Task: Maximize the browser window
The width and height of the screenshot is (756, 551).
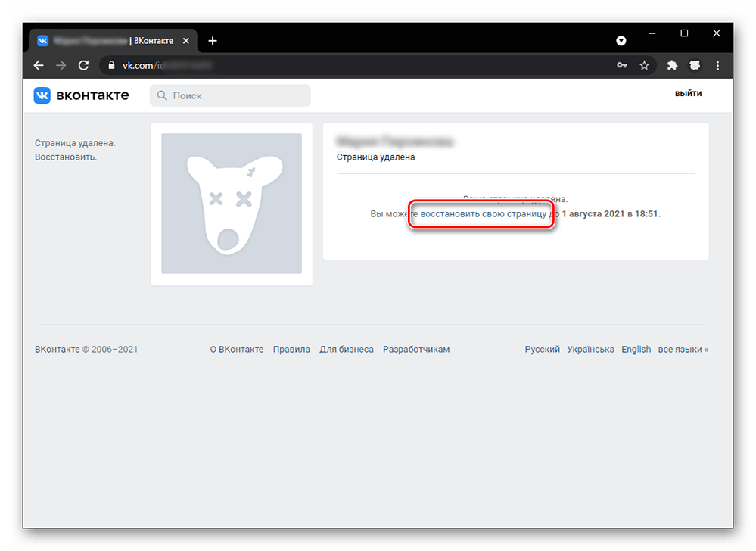Action: (684, 33)
